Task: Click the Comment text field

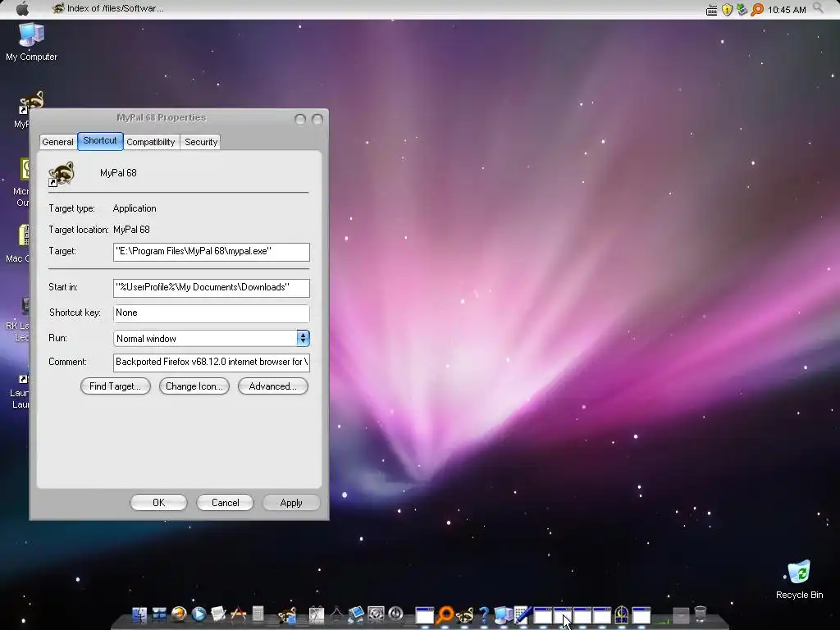Action: pyautogui.click(x=211, y=363)
